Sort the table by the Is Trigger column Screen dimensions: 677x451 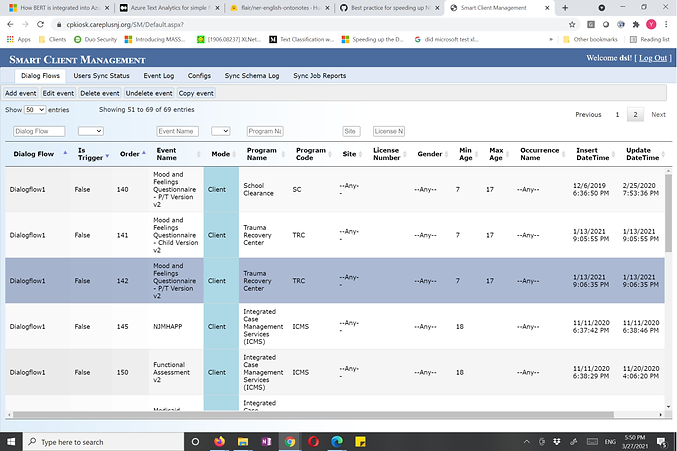pos(88,154)
